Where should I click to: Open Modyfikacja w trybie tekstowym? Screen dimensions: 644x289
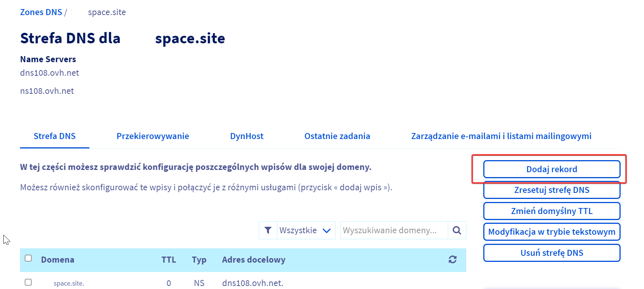point(552,232)
